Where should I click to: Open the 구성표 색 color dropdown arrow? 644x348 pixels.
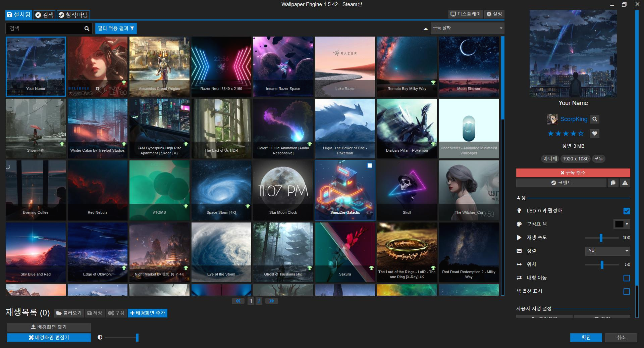coord(627,224)
